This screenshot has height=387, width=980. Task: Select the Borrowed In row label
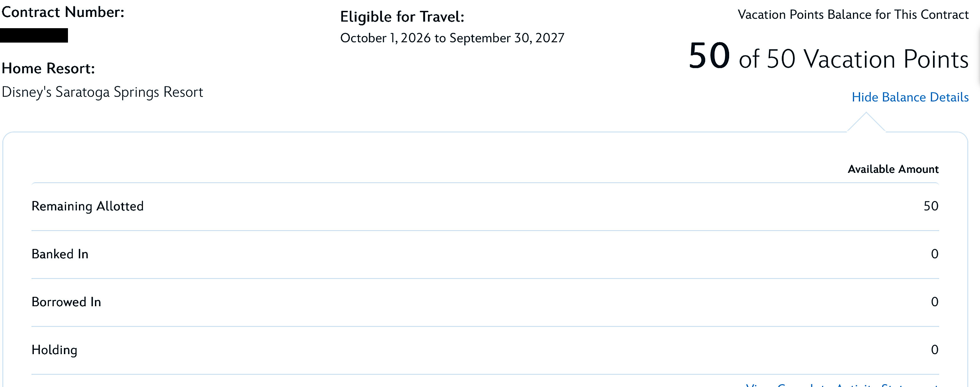coord(66,302)
